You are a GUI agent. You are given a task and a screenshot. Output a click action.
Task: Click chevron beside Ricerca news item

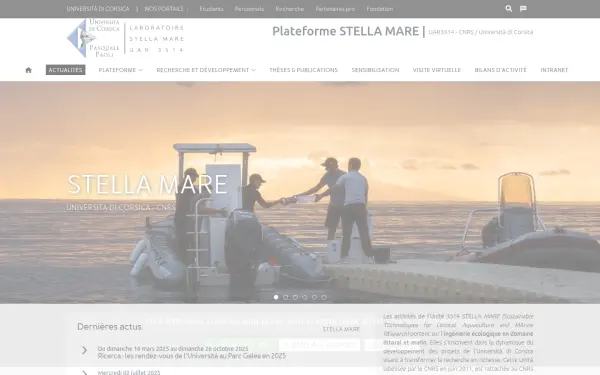click(x=85, y=350)
